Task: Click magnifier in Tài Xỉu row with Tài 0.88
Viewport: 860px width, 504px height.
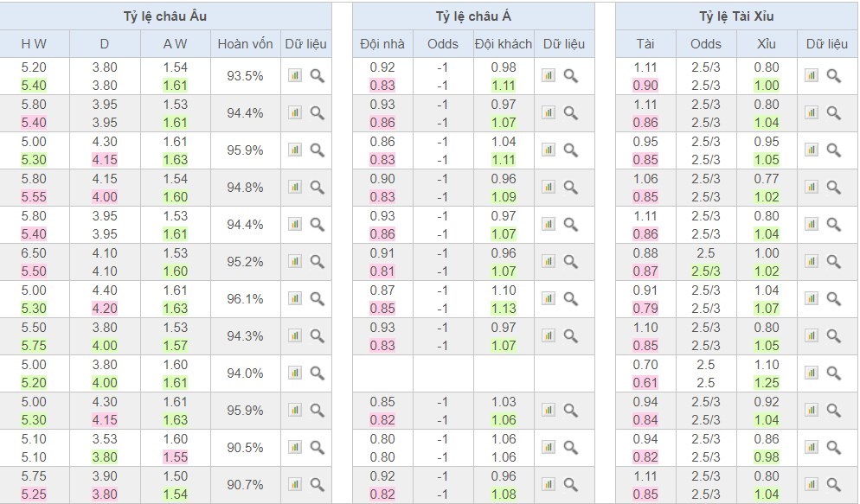Action: click(833, 261)
